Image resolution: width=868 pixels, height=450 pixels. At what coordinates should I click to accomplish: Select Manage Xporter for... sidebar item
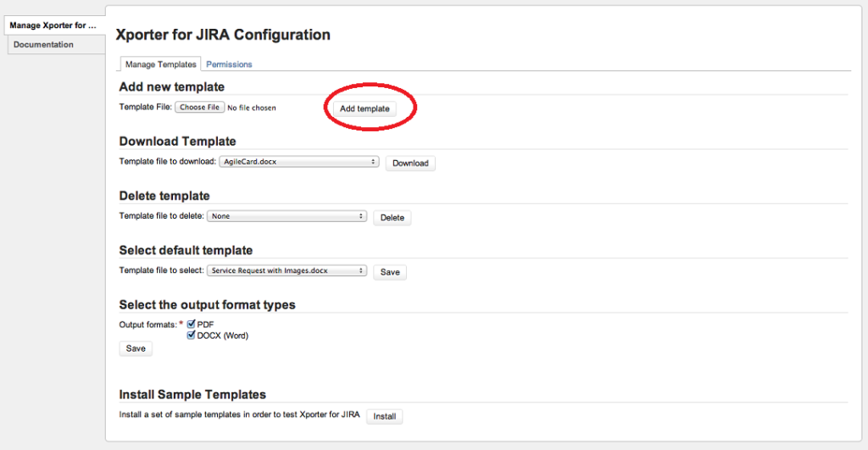coord(55,25)
